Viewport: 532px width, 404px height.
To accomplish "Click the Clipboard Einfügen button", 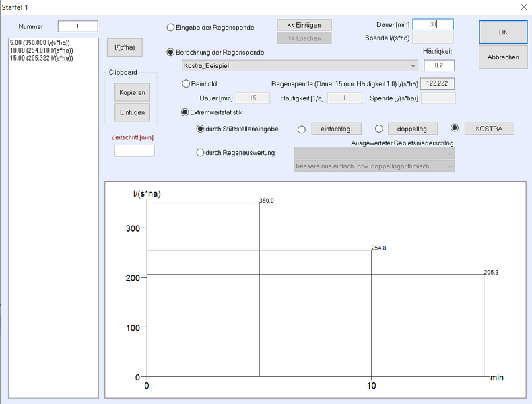I will (x=132, y=112).
